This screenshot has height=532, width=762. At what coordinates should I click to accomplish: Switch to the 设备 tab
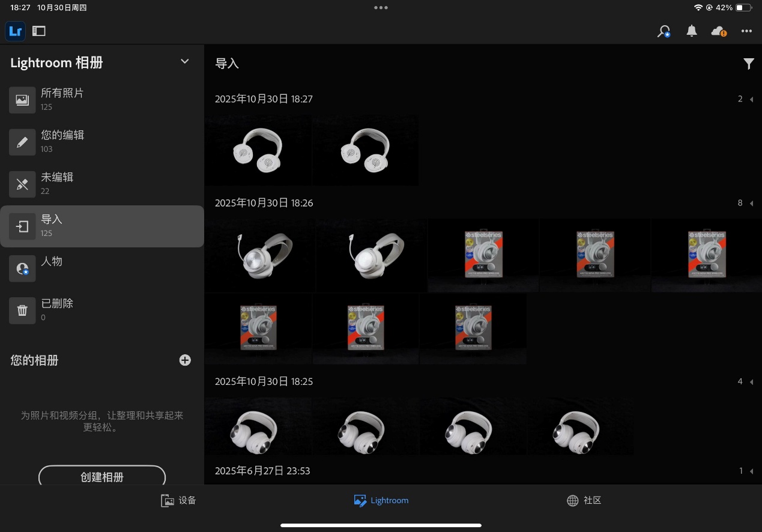click(178, 500)
